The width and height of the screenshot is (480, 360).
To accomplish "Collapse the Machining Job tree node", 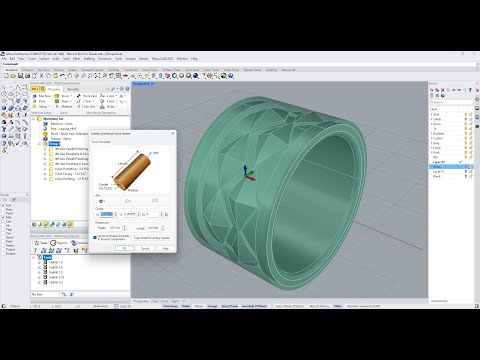I will click(x=33, y=119).
